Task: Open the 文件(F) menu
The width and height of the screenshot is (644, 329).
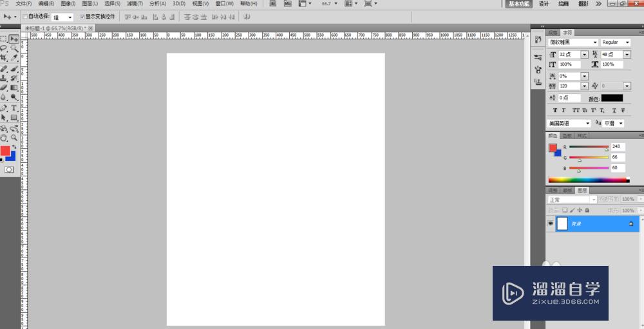Action: click(24, 3)
